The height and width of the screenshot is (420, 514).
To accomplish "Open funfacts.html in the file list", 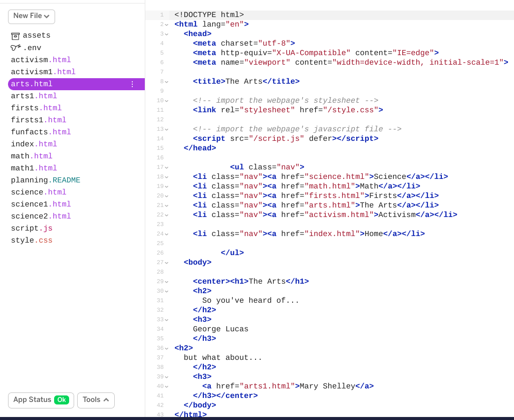I will tap(41, 132).
